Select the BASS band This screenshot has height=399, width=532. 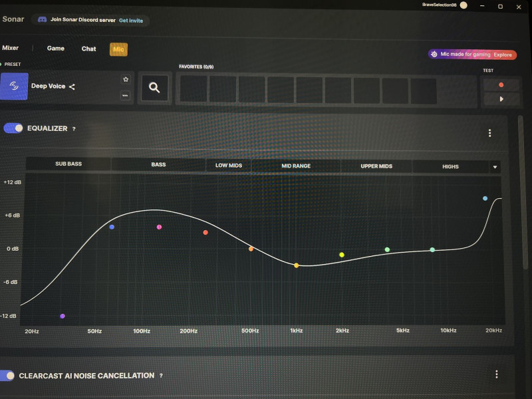point(158,164)
